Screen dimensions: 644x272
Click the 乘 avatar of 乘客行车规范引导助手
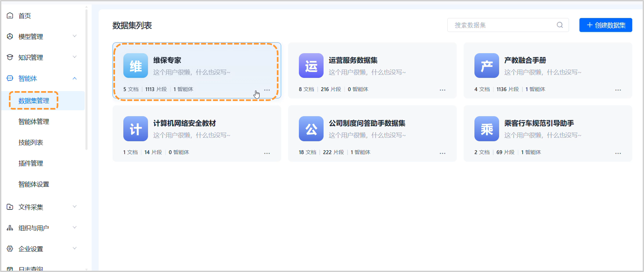[486, 129]
